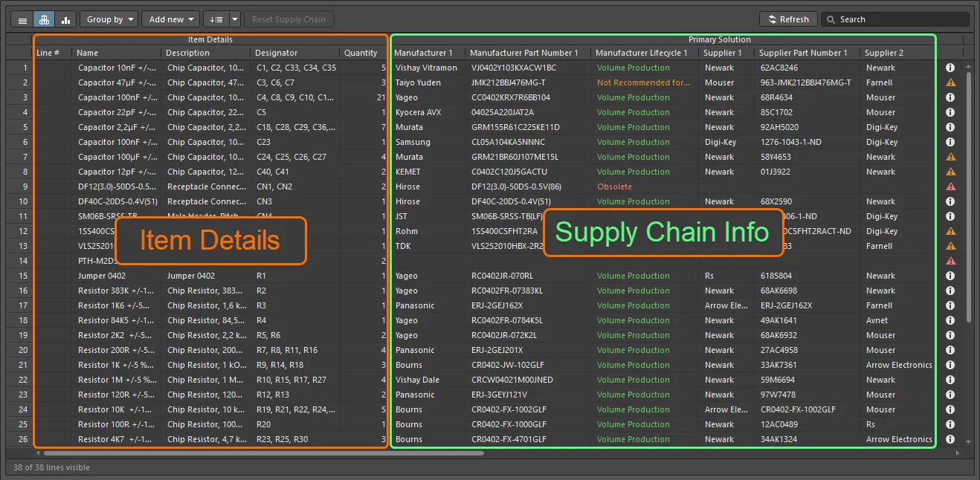Click info icon for row 17 Panasonic
This screenshot has height=480, width=980.
(950, 305)
